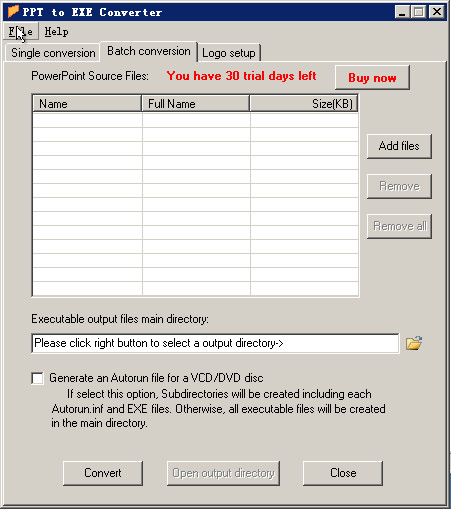The image size is (451, 509).
Task: Click the Buy now button
Action: [x=372, y=78]
